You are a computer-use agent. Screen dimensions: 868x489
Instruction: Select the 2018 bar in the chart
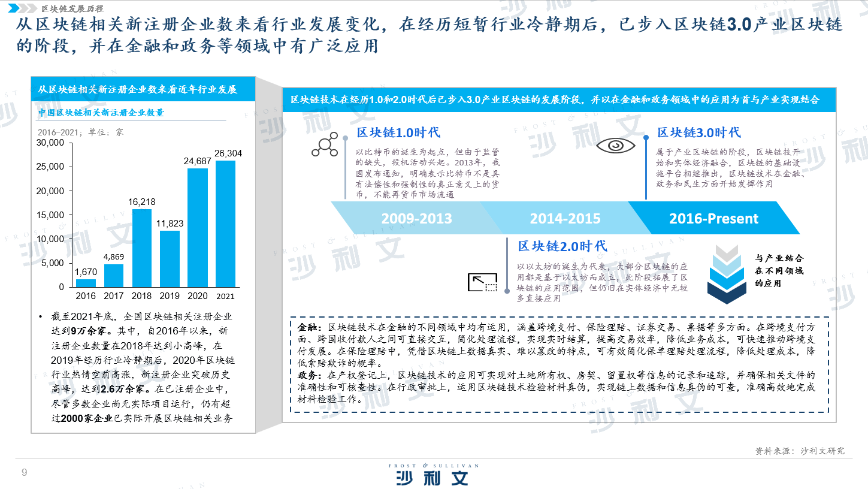(x=141, y=248)
